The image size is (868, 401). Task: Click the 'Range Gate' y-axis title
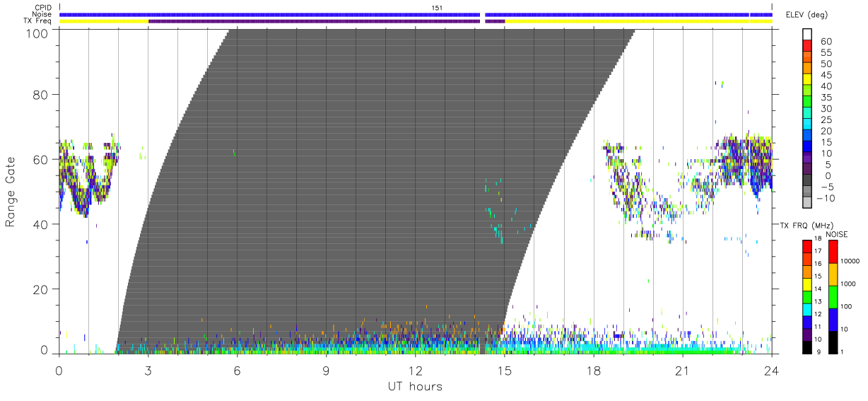(x=11, y=192)
